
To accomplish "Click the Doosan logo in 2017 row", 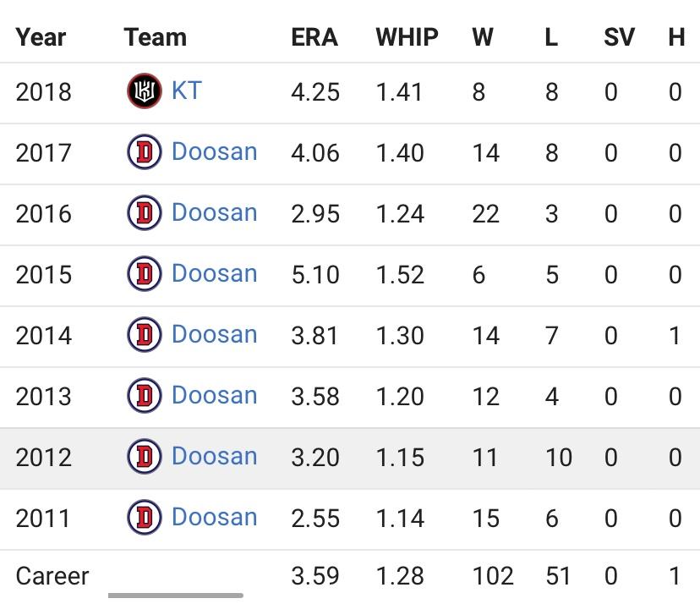I will (144, 152).
